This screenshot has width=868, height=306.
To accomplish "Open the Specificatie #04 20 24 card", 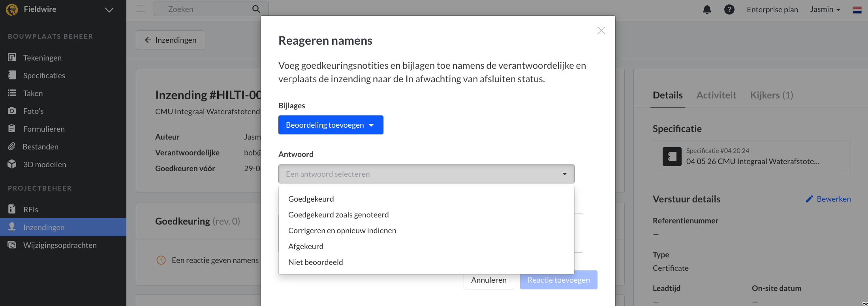I will pos(752,157).
